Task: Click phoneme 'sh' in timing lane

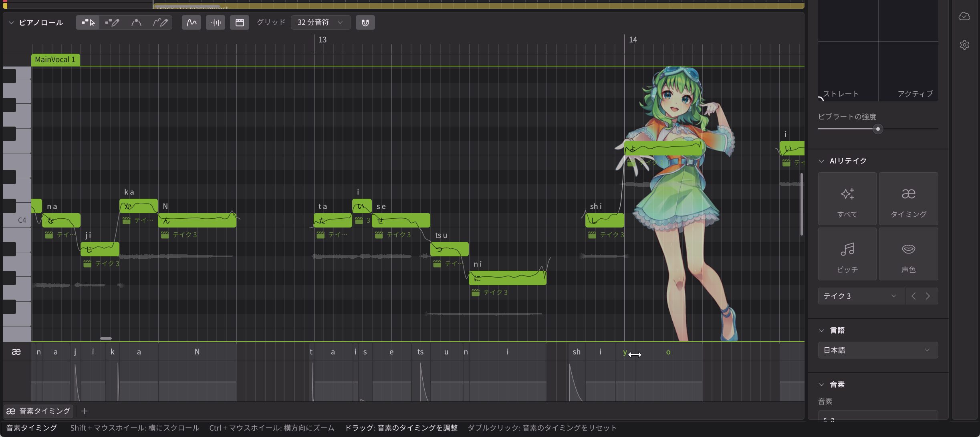Action: tap(577, 352)
